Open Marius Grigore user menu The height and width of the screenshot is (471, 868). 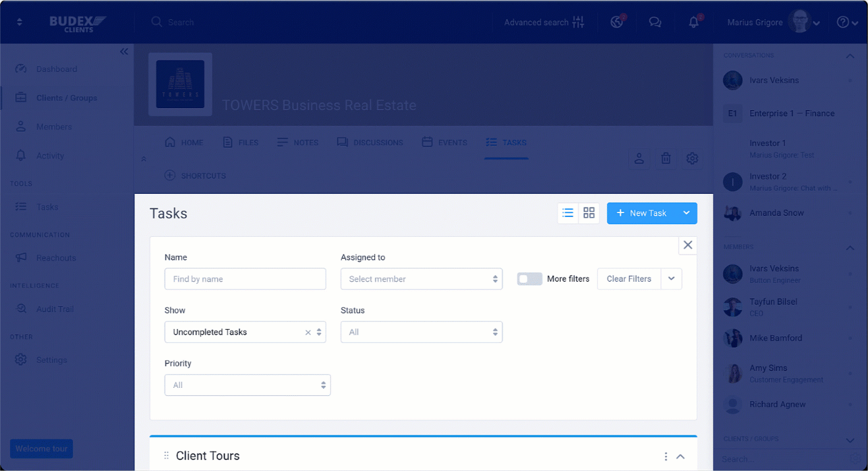pyautogui.click(x=774, y=22)
